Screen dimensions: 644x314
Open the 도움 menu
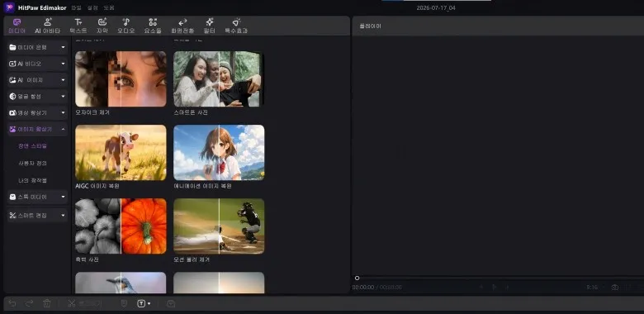pyautogui.click(x=109, y=7)
